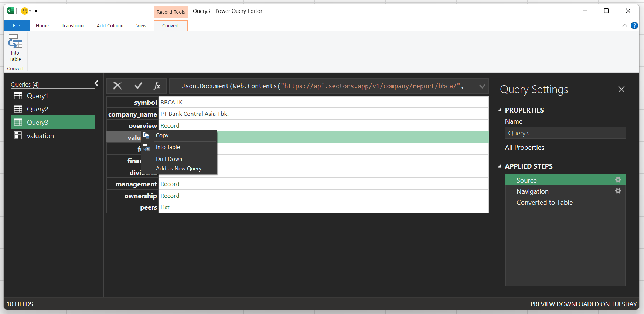Collapse the APPLIED STEPS section triangle

point(500,166)
